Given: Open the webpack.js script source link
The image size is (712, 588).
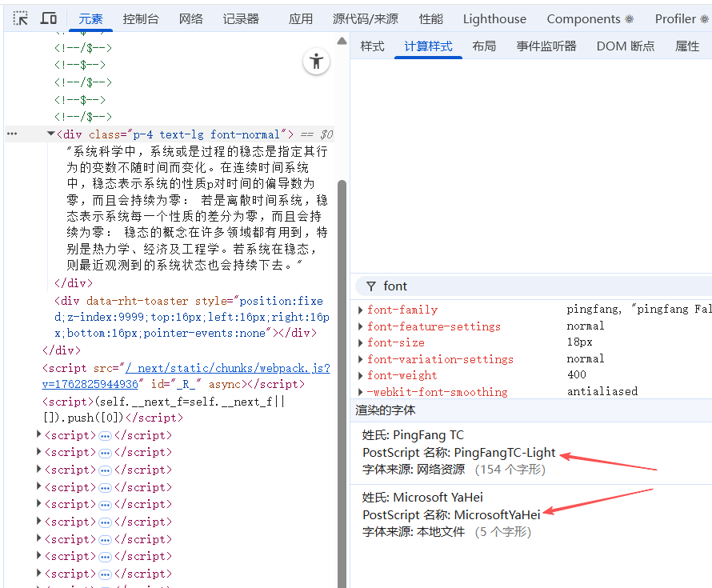Looking at the screenshot, I should coord(227,368).
